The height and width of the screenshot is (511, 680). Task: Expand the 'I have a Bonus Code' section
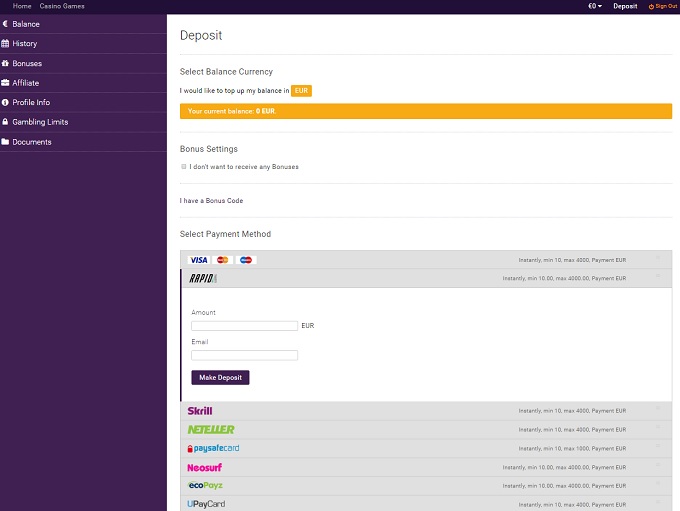tap(211, 201)
